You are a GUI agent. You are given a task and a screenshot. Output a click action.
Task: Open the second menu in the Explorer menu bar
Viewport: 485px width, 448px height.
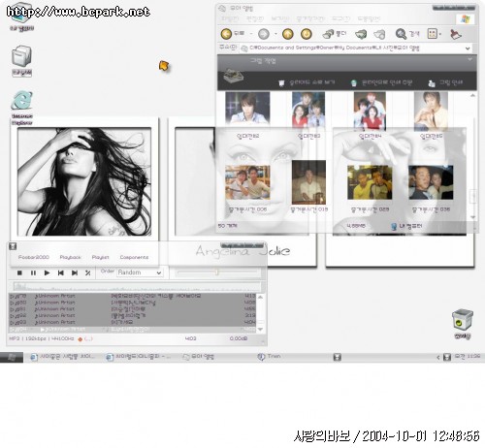[255, 19]
